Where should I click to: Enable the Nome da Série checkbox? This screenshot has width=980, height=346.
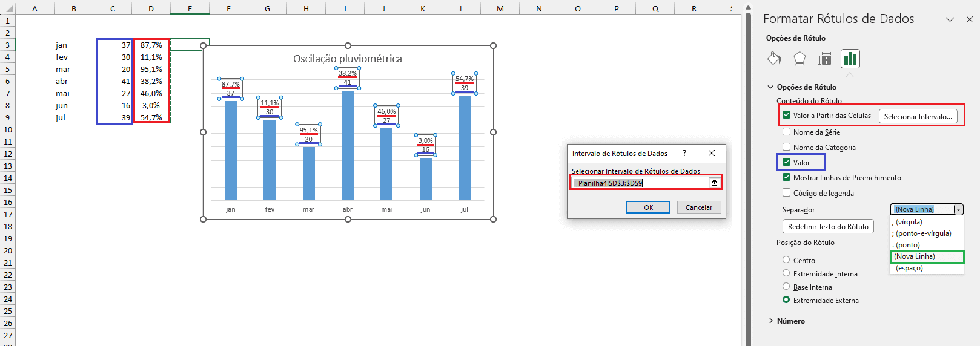coord(786,132)
